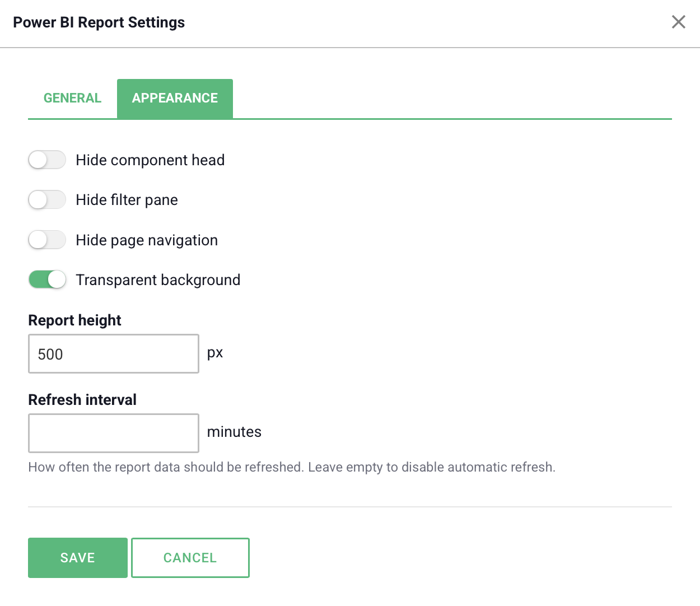
Task: Click the "Transparent background" label text
Action: click(158, 280)
